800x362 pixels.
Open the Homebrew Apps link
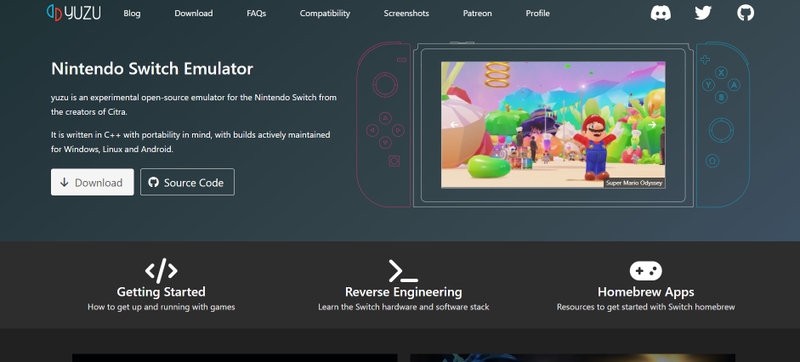(646, 292)
